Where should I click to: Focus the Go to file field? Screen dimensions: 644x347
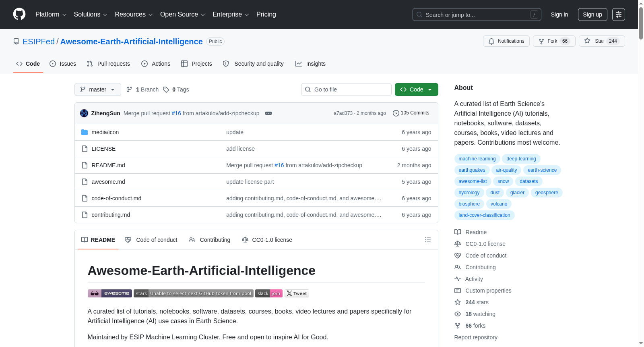coord(346,89)
